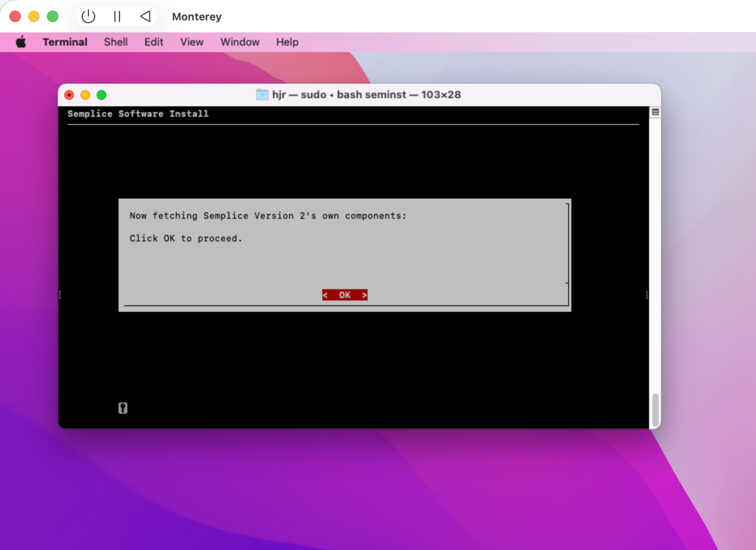Click the rewind triangle icon in the VM controls
The image size is (756, 550).
coord(145,16)
